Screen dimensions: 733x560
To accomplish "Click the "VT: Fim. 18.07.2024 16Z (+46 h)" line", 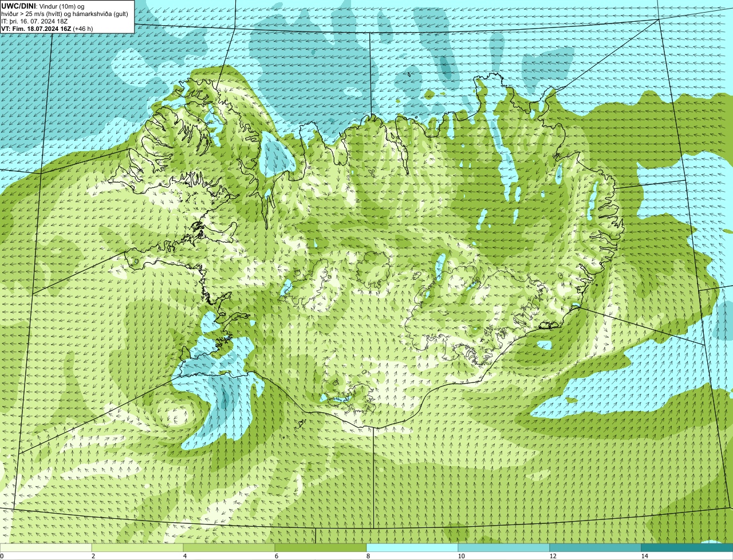I will (47, 28).
